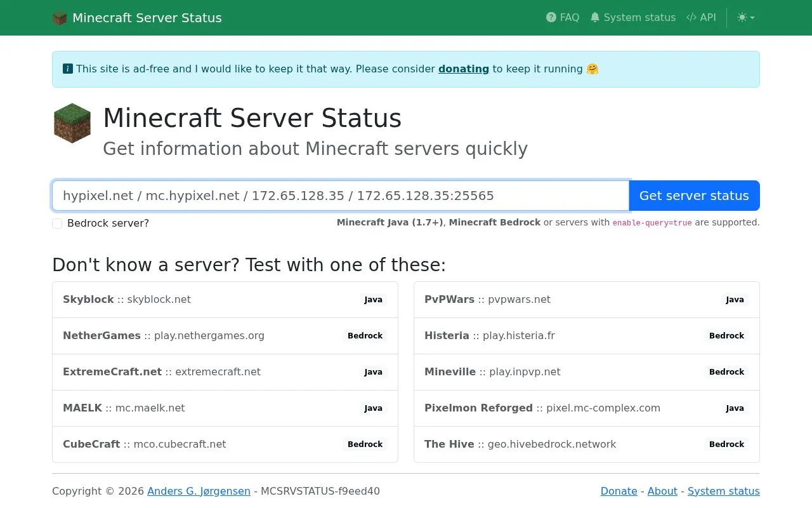
Task: Enable the Bedrock server checkbox
Action: [x=57, y=224]
